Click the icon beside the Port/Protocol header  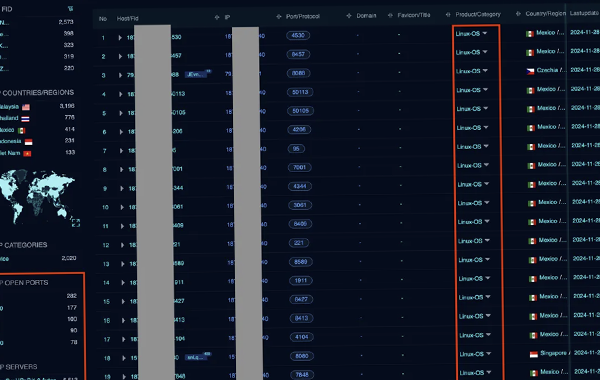(x=279, y=16)
